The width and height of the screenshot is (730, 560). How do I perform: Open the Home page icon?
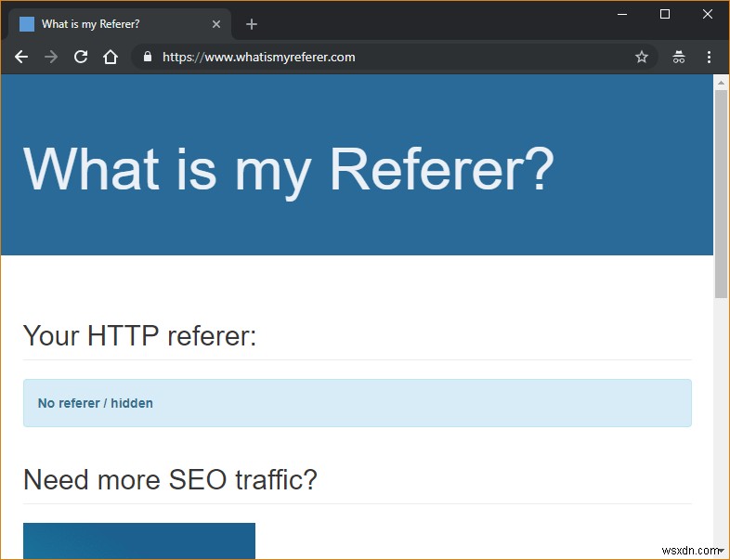point(111,57)
